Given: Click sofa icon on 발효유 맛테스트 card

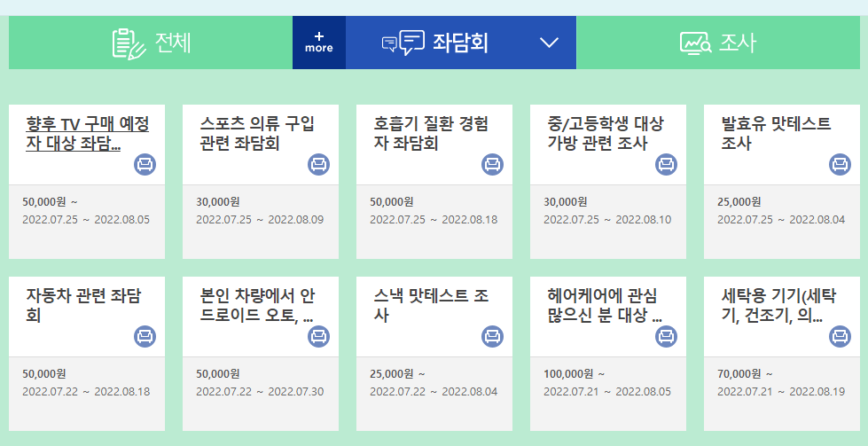Looking at the screenshot, I should point(840,164).
